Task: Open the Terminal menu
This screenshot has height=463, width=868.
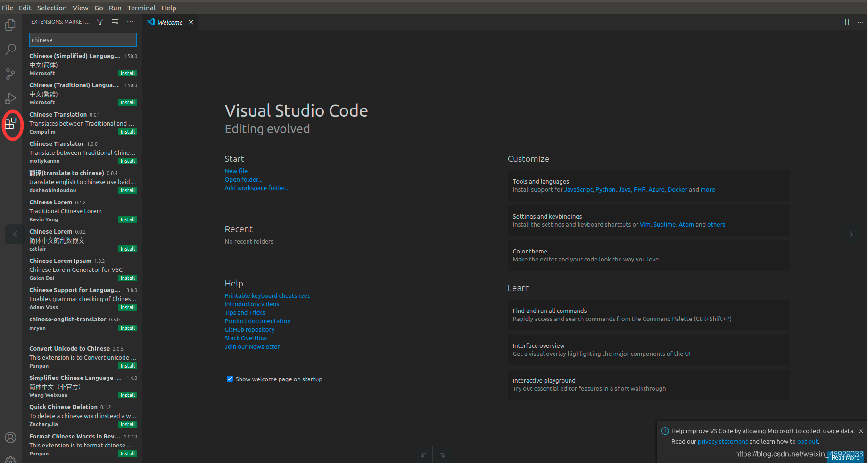Action: pyautogui.click(x=141, y=8)
